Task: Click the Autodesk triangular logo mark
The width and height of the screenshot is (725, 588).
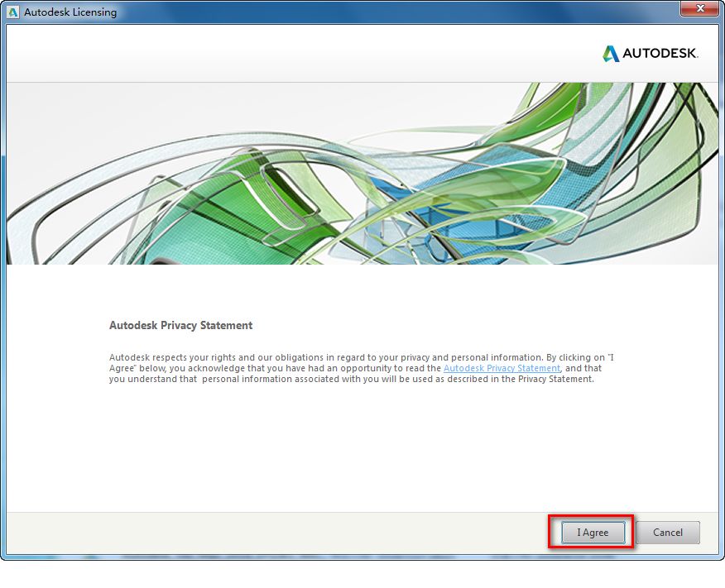Action: click(611, 54)
